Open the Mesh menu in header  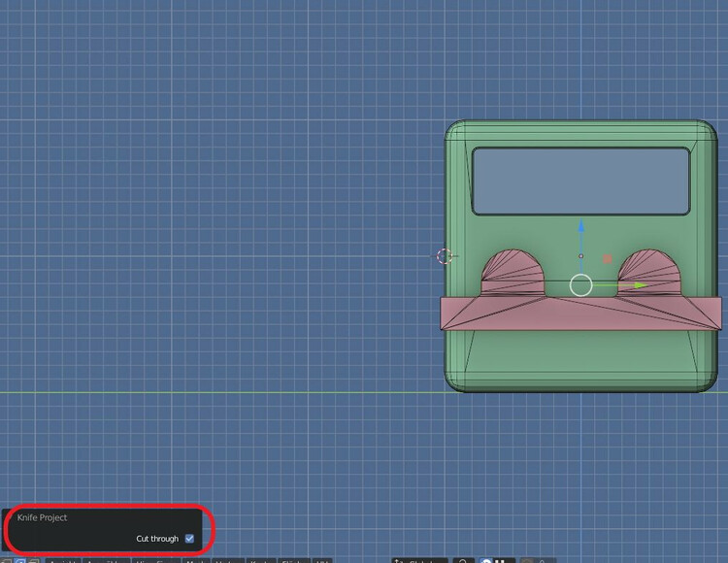(195, 560)
